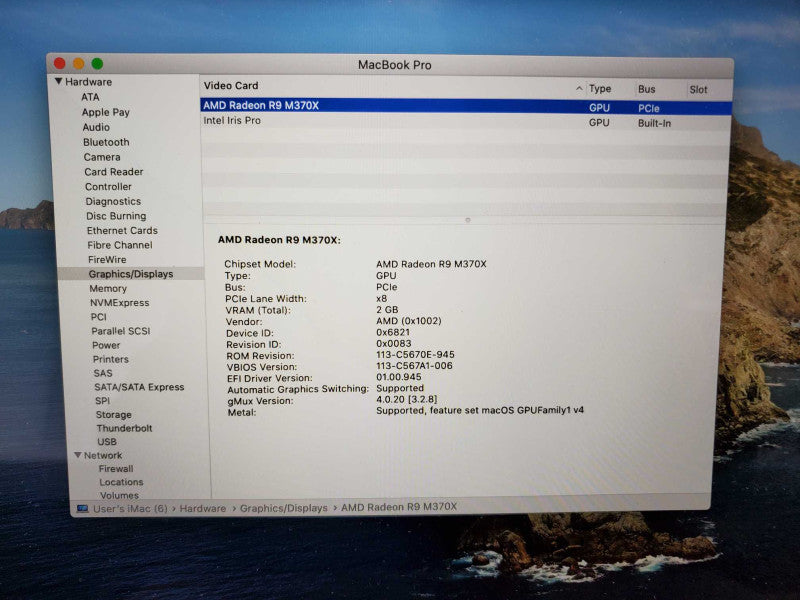Click Graphics/Displays in the path bar
800x600 pixels.
coord(284,508)
